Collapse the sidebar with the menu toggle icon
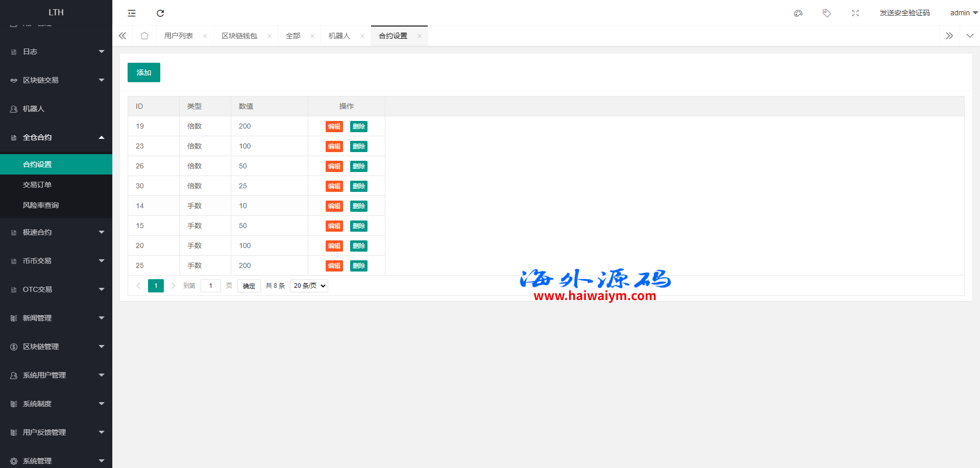The height and width of the screenshot is (468, 980). 132,13
